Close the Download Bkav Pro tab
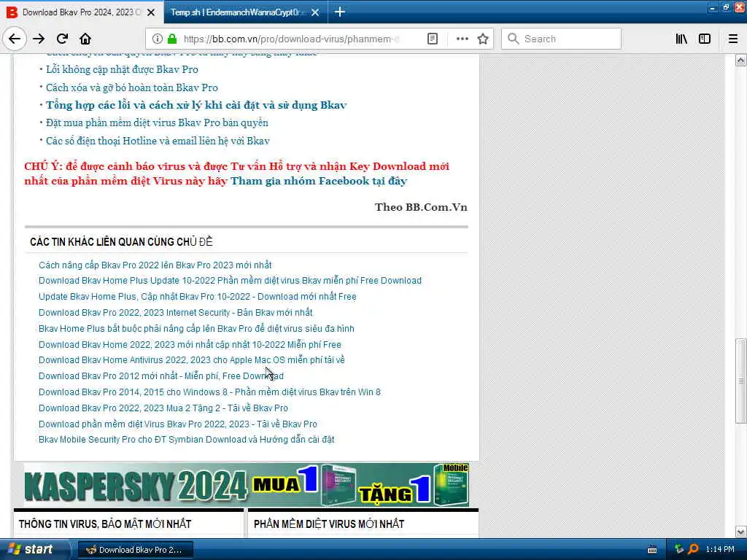The image size is (747, 560). click(x=151, y=12)
